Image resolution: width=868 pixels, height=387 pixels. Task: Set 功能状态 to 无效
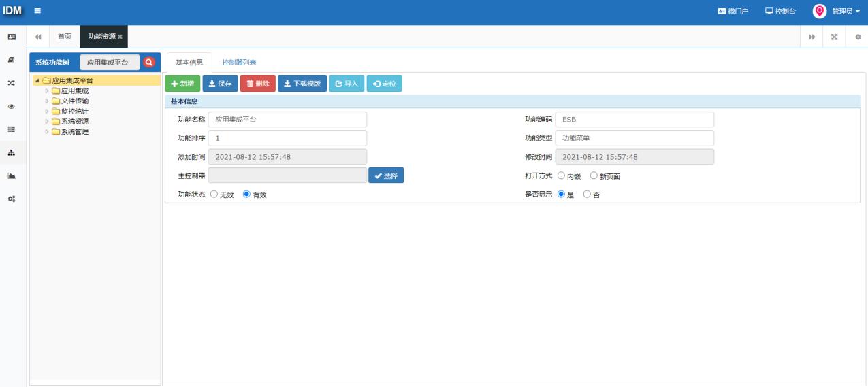click(214, 194)
